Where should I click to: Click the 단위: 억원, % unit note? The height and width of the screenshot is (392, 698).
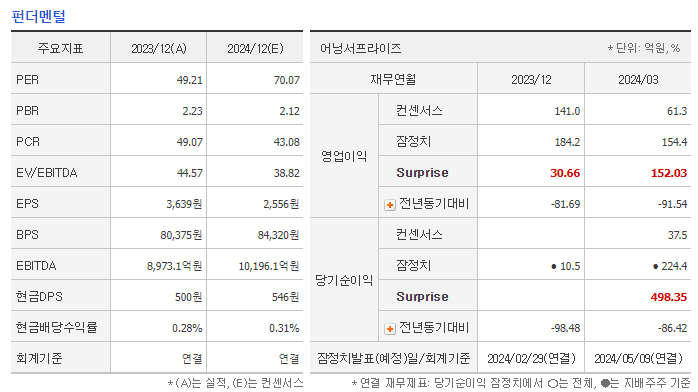(x=644, y=48)
